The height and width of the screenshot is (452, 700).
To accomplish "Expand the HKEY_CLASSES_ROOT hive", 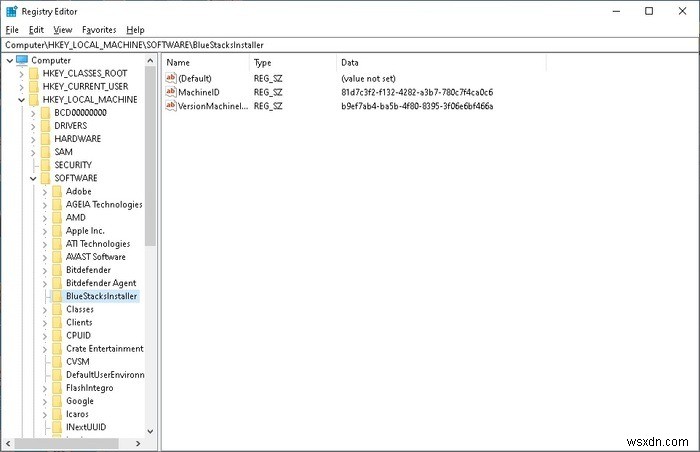I will [x=21, y=74].
